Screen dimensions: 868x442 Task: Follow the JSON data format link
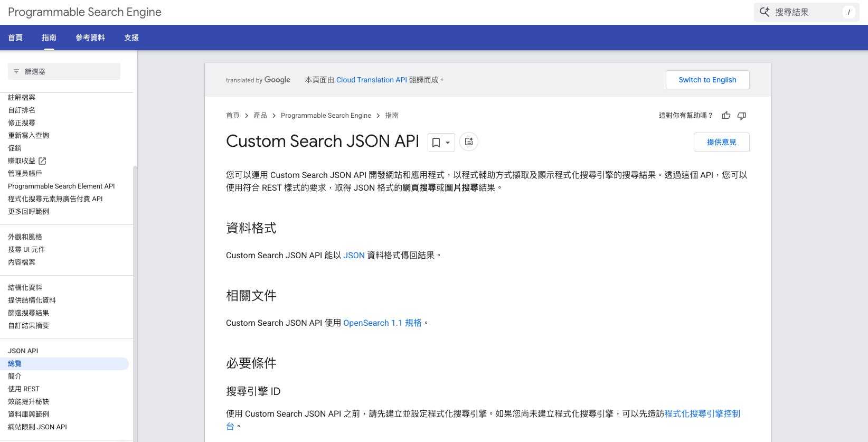354,256
